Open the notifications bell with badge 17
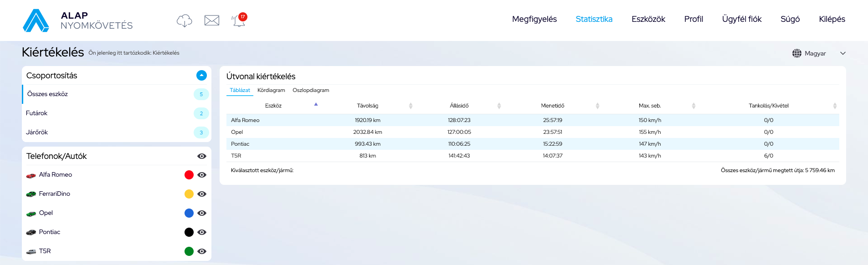Image resolution: width=868 pixels, height=265 pixels. pos(239,20)
